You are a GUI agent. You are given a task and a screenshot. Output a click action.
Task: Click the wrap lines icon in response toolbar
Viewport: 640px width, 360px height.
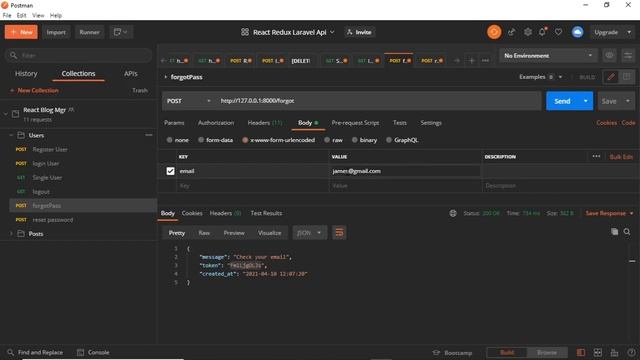coord(339,233)
